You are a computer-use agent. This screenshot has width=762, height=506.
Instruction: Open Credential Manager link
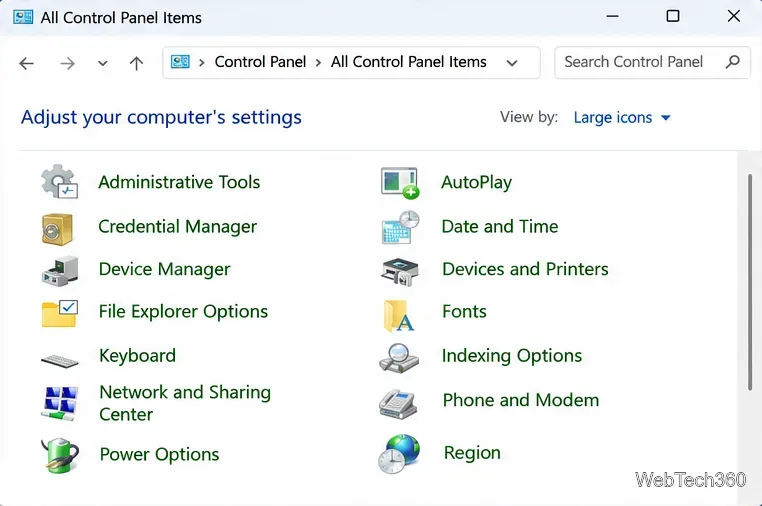pyautogui.click(x=177, y=227)
